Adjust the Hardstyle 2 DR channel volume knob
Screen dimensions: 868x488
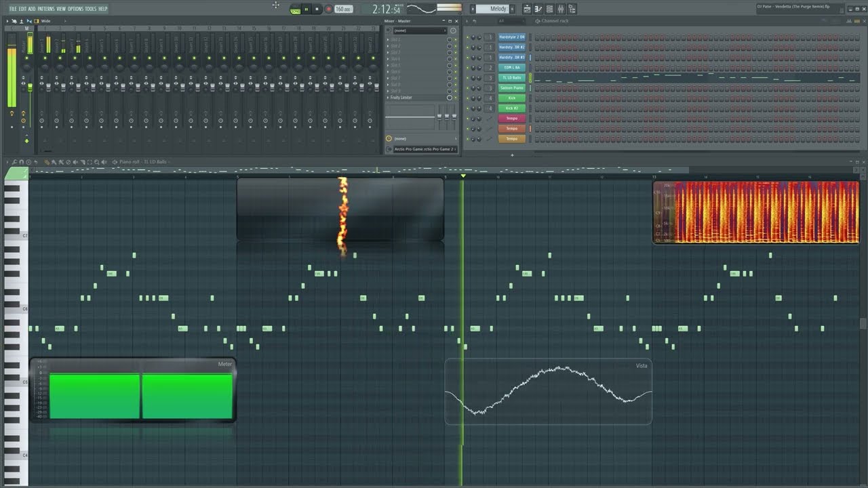(479, 37)
